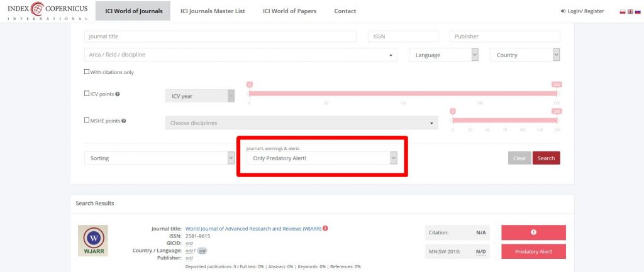Viewport: 644px width, 272px height.
Task: Click the Citation N/A box
Action: coord(457,232)
